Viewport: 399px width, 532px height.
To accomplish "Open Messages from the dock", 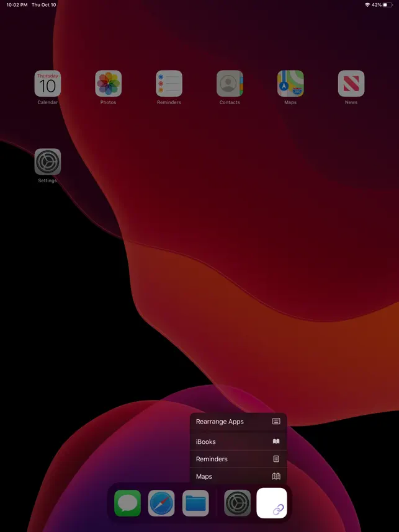I will tap(127, 503).
